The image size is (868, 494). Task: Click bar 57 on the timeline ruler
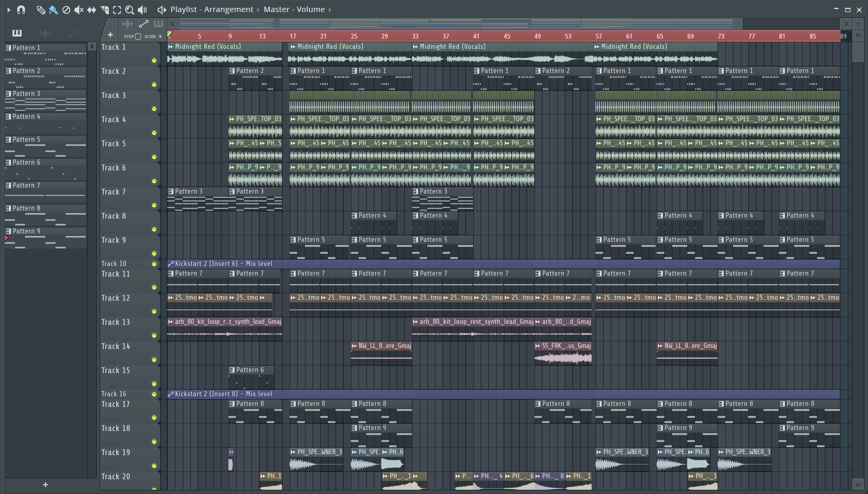click(599, 36)
